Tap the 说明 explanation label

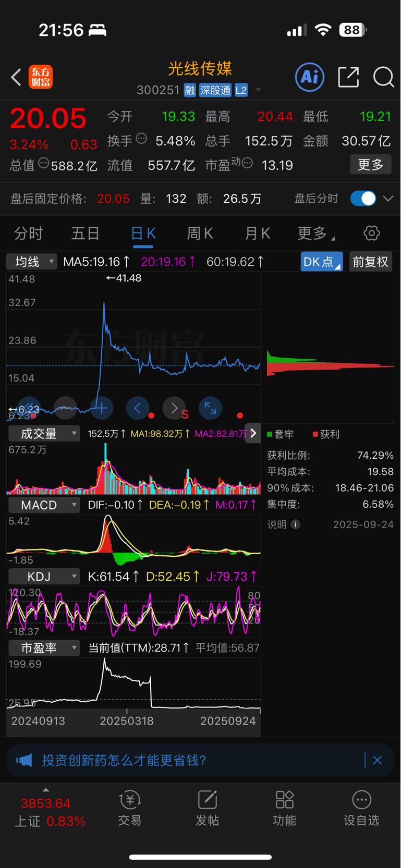tap(277, 524)
